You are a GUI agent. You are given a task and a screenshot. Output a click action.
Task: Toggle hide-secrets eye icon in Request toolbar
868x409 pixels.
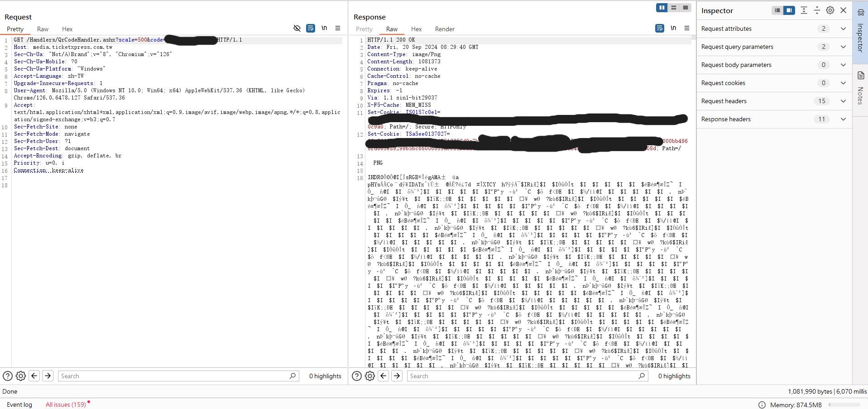(x=297, y=28)
